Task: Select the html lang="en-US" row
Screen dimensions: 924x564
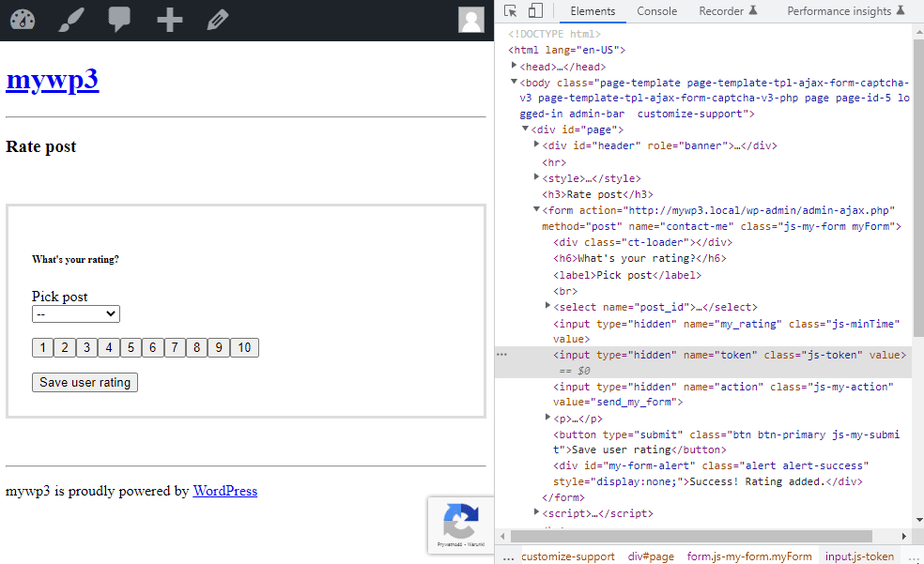Action: tap(566, 50)
